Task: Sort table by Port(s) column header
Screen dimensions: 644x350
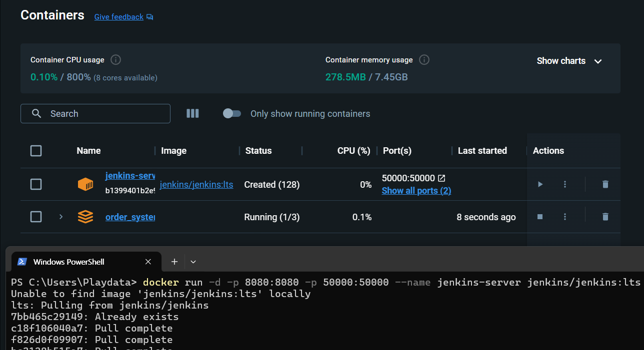Action: tap(397, 151)
